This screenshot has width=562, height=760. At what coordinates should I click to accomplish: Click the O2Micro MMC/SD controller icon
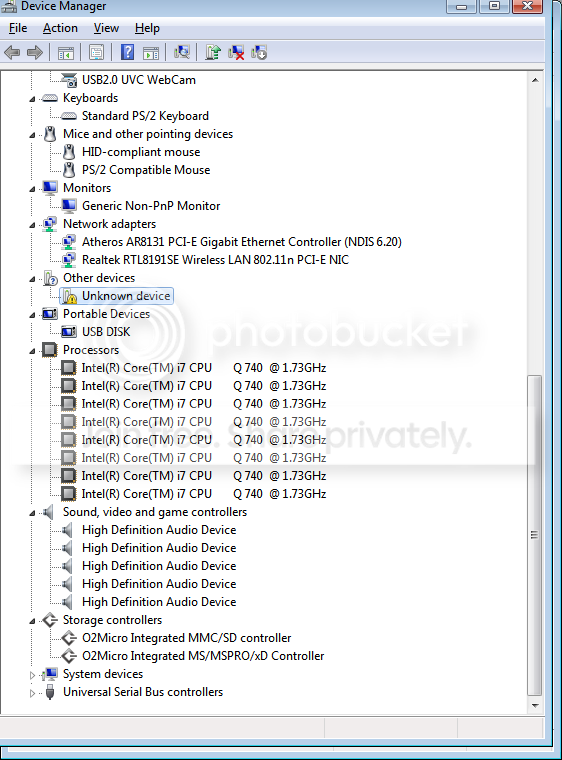coord(69,638)
